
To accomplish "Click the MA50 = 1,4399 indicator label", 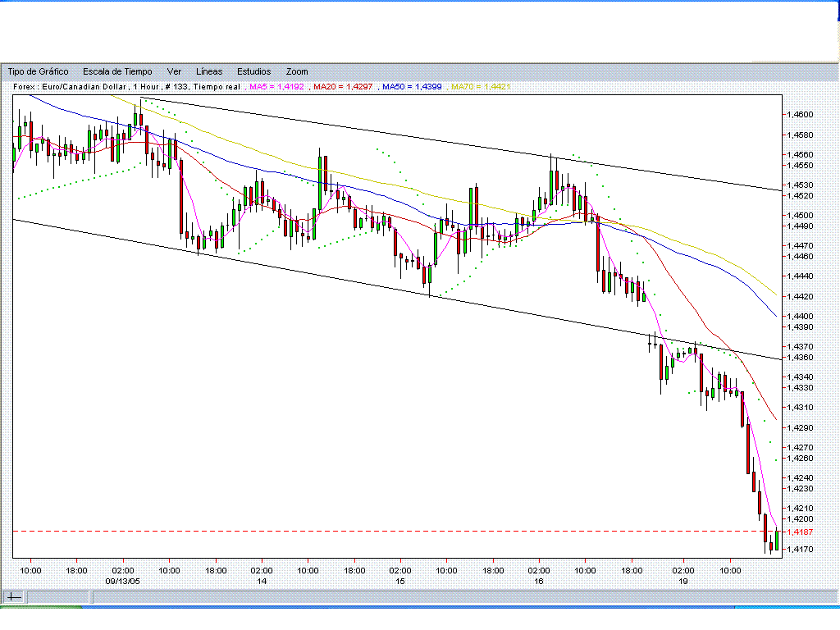I will 412,87.
